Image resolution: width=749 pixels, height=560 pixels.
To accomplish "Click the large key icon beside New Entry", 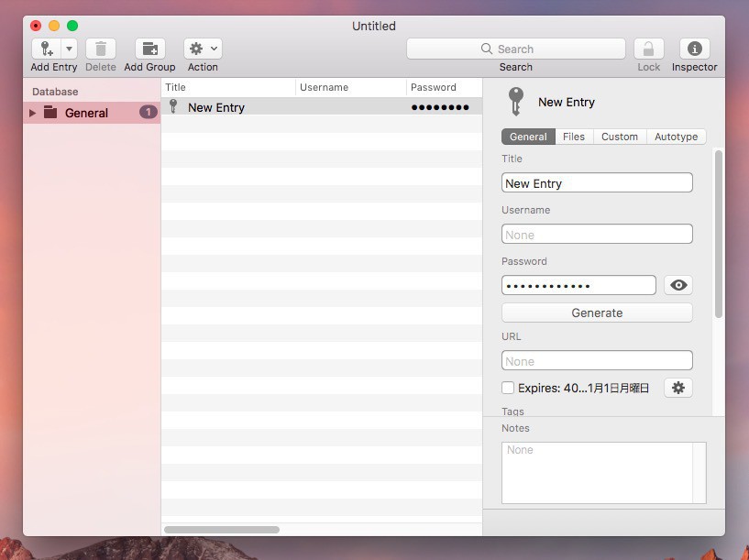I will (516, 101).
